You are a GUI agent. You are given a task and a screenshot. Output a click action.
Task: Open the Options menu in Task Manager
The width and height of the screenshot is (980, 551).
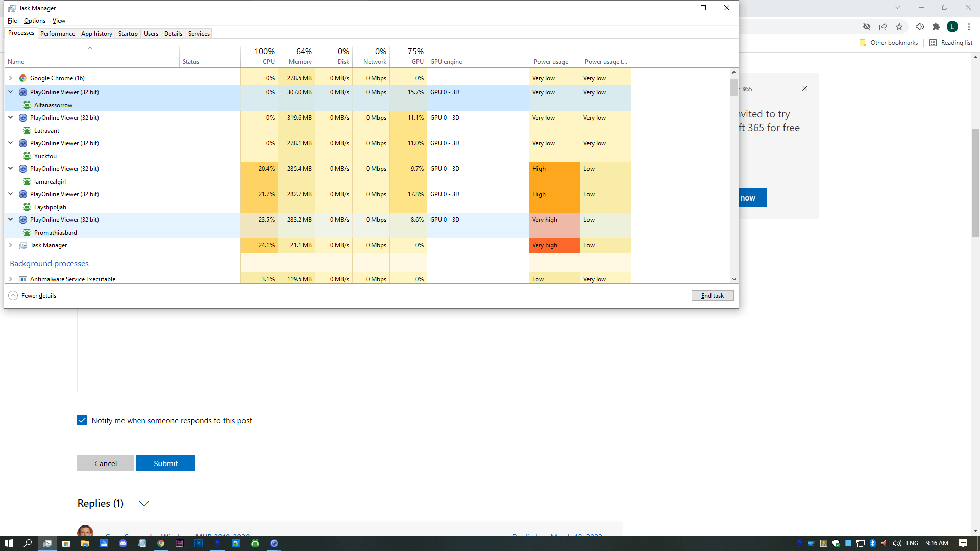tap(34, 21)
